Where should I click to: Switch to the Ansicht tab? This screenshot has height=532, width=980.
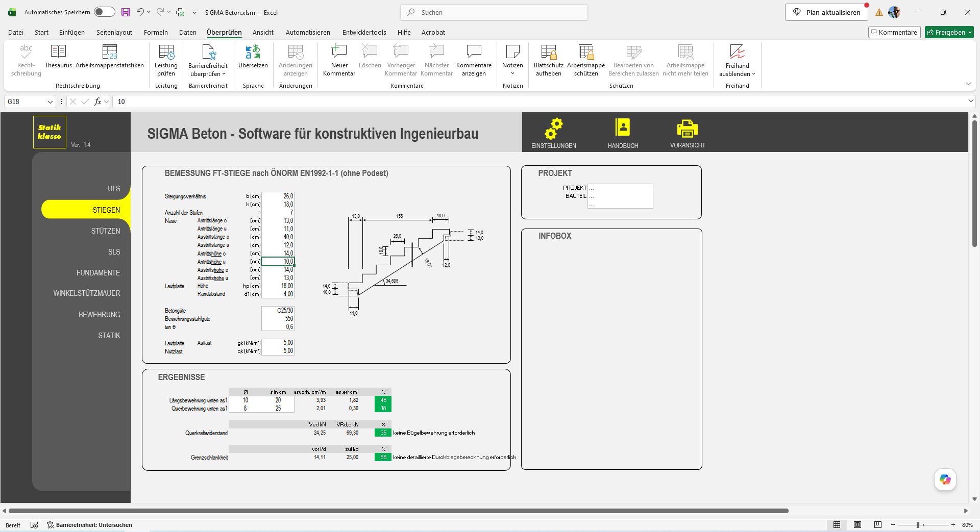263,32
